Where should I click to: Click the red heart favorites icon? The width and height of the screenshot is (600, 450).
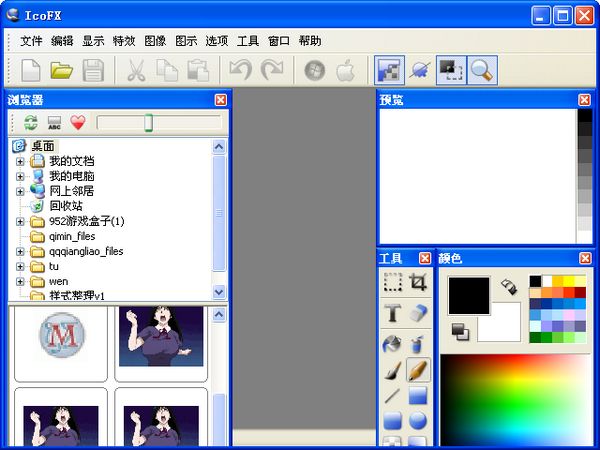[77, 123]
